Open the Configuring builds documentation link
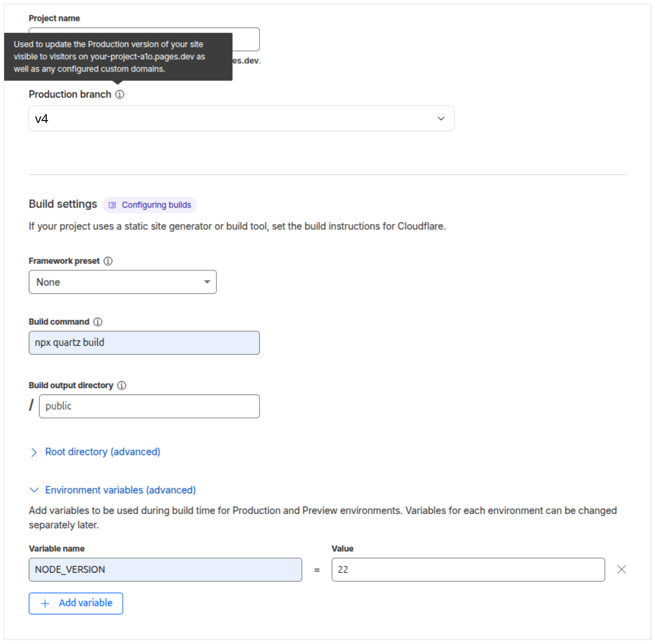Viewport: 655px width, 644px height. click(156, 205)
